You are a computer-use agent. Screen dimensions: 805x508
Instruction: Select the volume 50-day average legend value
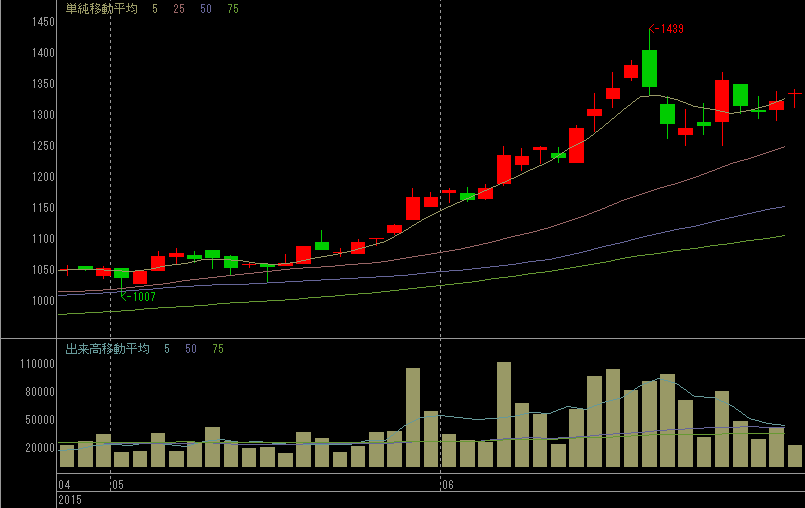point(191,349)
